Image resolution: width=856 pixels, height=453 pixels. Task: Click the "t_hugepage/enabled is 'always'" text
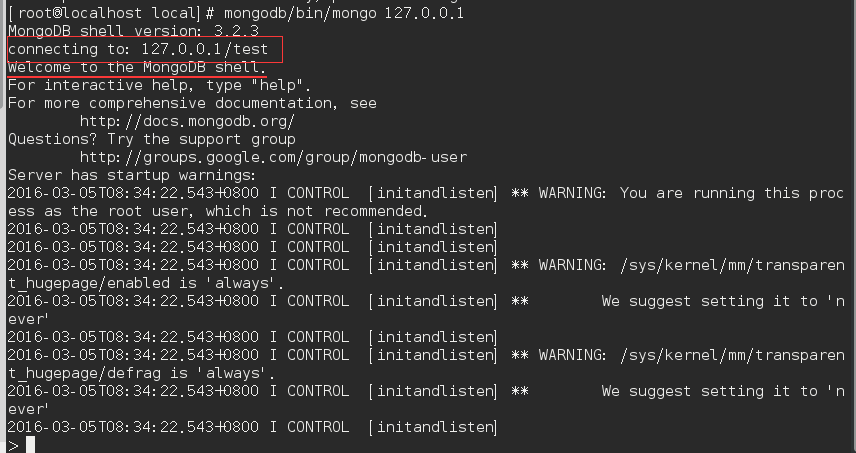146,283
